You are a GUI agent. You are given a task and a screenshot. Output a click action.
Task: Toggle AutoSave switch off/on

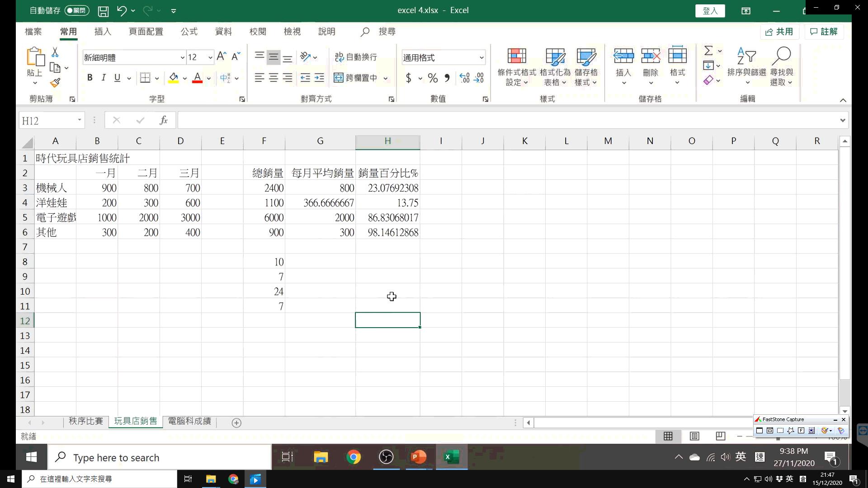(x=77, y=10)
